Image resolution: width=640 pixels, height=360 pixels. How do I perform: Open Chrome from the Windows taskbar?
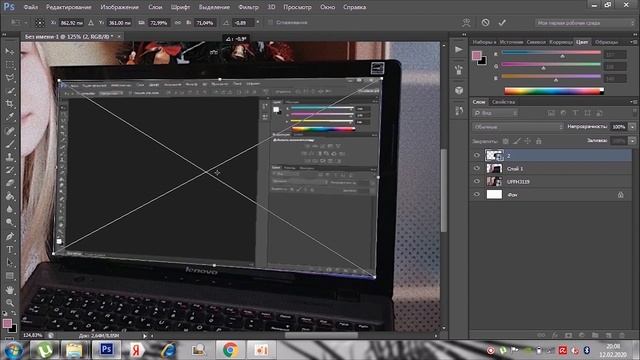pyautogui.click(x=230, y=350)
